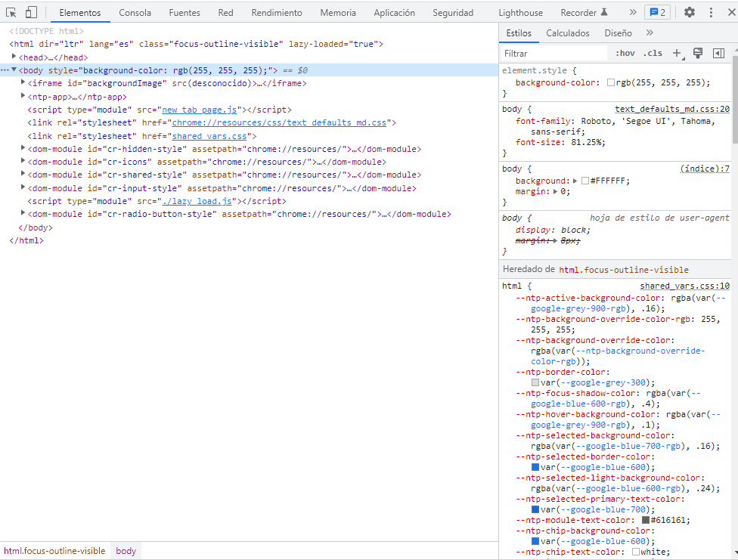The width and height of the screenshot is (738, 560).
Task: Expand the ntp-app element node
Action: click(x=23, y=97)
